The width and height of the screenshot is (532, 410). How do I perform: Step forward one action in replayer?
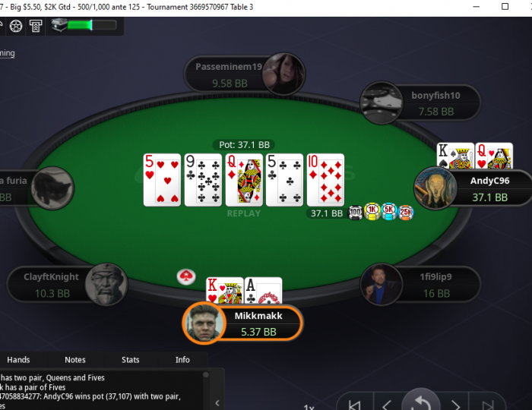(455, 404)
